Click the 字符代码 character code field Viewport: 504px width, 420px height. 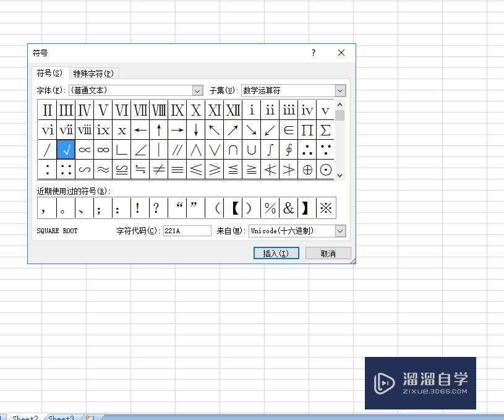(x=187, y=231)
